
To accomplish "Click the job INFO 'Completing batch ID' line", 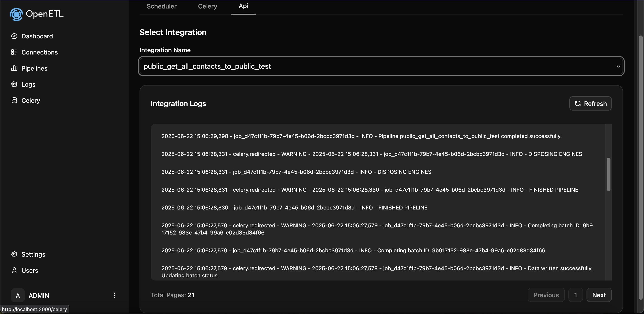I will 353,251.
